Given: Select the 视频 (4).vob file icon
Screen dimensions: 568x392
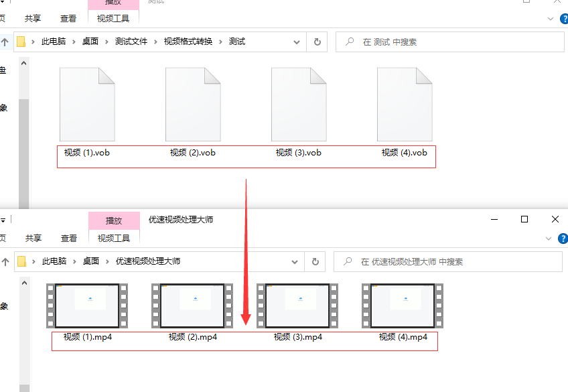Looking at the screenshot, I should (405, 104).
